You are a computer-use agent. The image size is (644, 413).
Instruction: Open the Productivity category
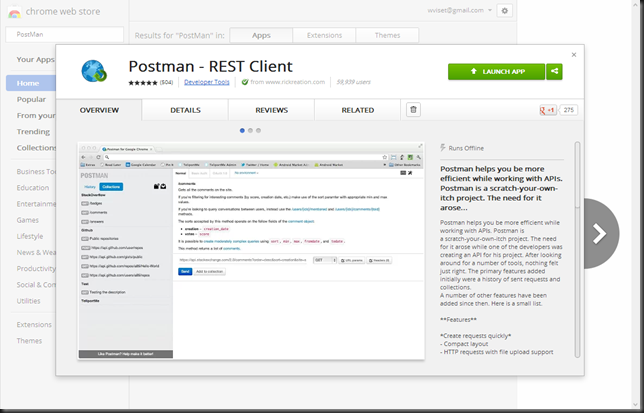pos(36,268)
